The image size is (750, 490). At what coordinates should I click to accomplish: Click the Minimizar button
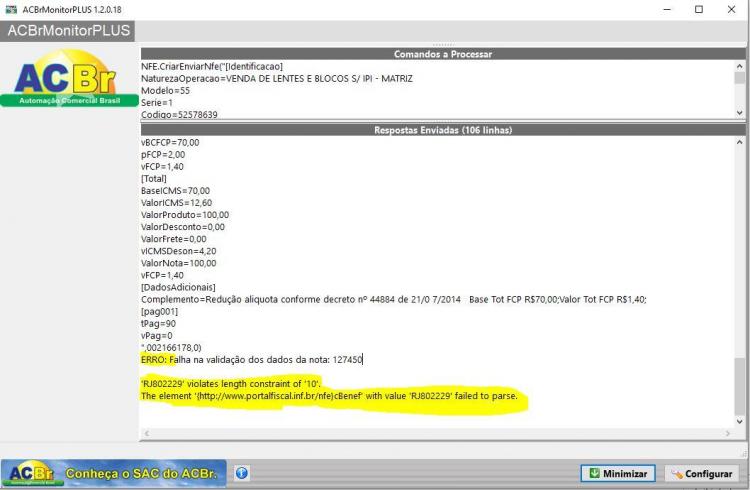point(618,473)
